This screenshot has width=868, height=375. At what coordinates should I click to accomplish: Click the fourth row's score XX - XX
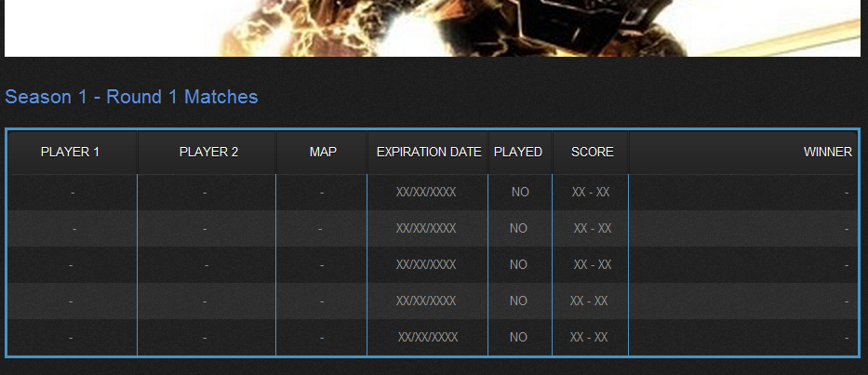pyautogui.click(x=589, y=301)
